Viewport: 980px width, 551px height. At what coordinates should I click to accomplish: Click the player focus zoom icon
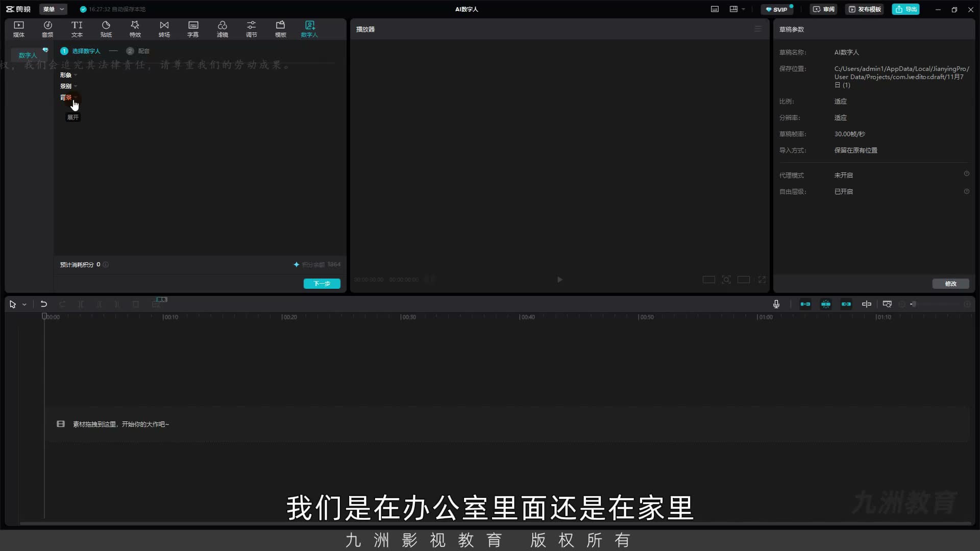[726, 280]
